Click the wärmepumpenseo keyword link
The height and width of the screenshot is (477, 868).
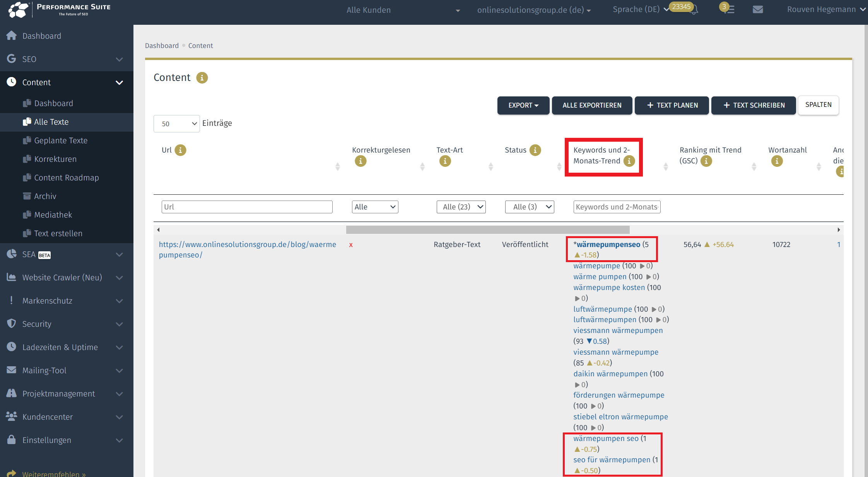click(608, 244)
